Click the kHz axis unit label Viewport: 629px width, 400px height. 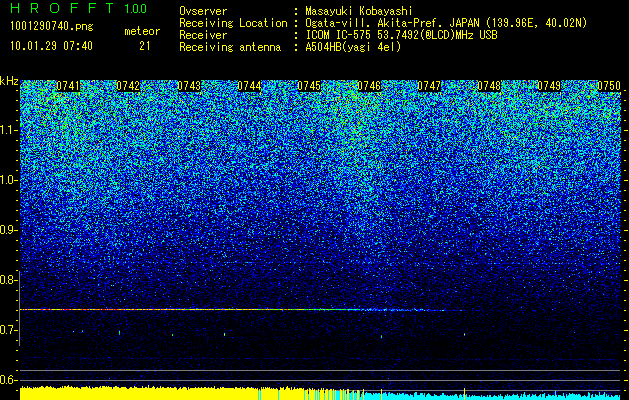(x=9, y=82)
